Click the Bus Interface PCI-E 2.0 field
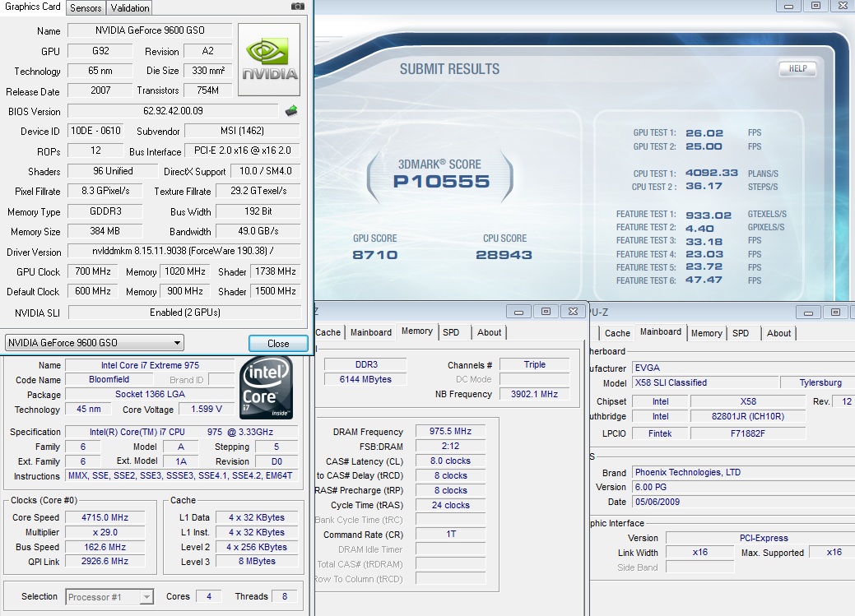The width and height of the screenshot is (855, 616). click(242, 151)
